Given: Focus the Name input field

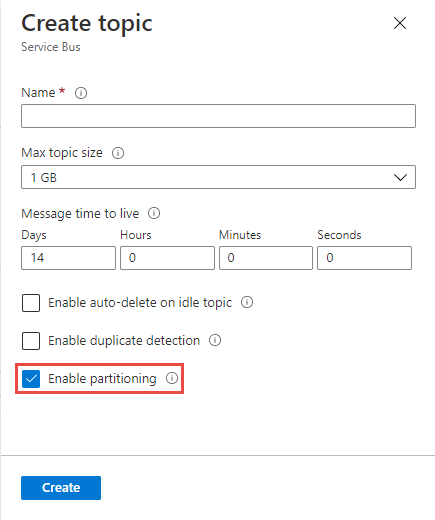Looking at the screenshot, I should point(218,116).
